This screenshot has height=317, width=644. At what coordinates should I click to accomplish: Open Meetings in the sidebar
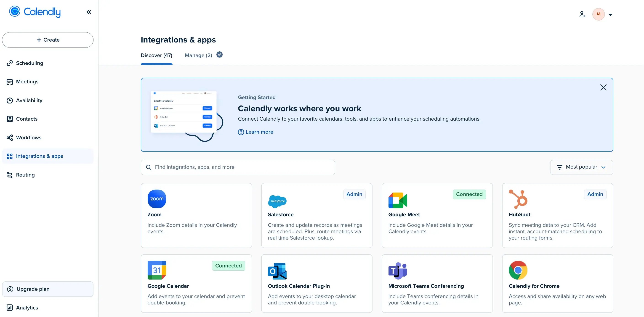tap(48, 82)
